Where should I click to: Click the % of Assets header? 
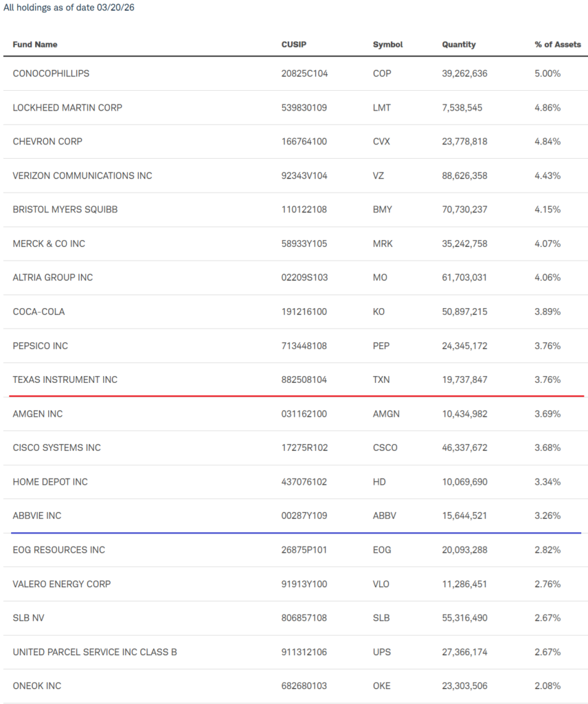pyautogui.click(x=557, y=45)
